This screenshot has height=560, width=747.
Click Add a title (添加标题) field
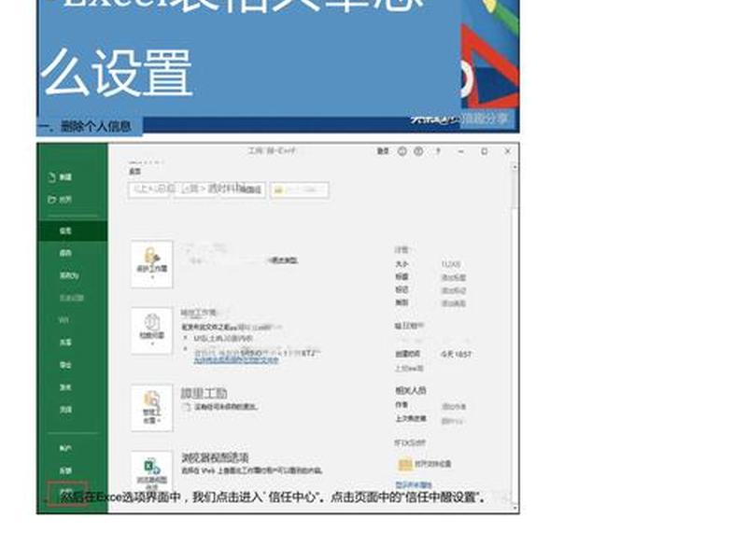click(x=454, y=277)
